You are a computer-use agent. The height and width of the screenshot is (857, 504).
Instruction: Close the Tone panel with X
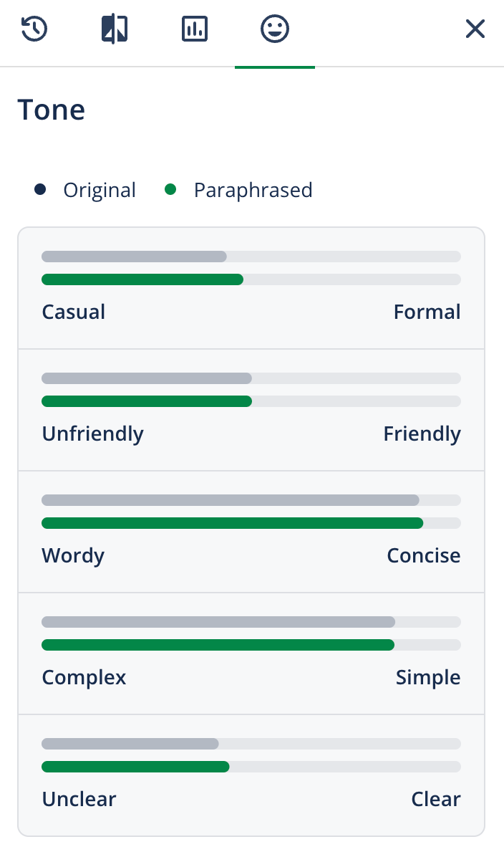475,29
